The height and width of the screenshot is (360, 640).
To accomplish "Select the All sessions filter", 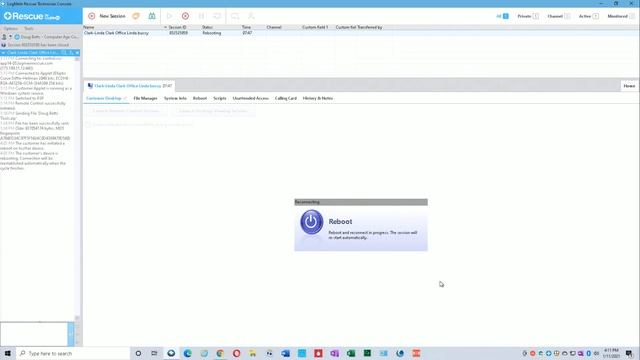I will pyautogui.click(x=502, y=16).
